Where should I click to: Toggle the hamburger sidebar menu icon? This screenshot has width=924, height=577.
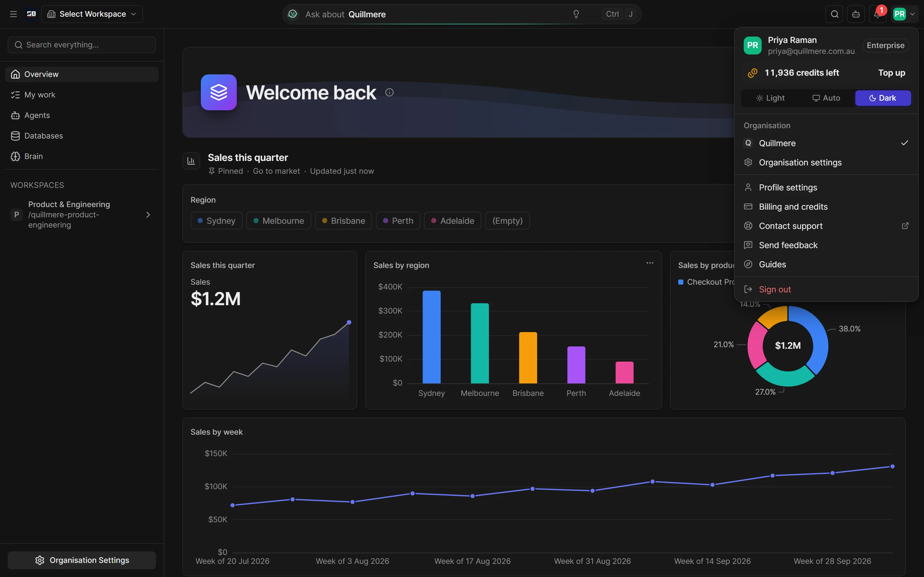tap(13, 14)
